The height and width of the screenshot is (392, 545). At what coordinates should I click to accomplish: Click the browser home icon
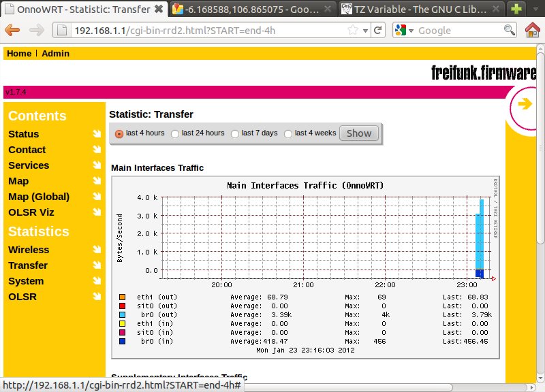(533, 31)
